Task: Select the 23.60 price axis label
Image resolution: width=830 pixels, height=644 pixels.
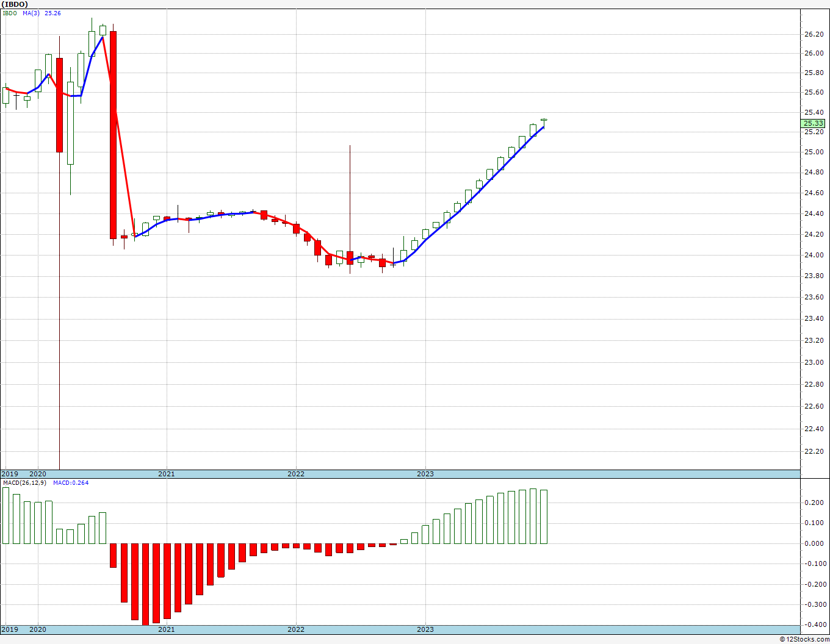Action: 814,297
